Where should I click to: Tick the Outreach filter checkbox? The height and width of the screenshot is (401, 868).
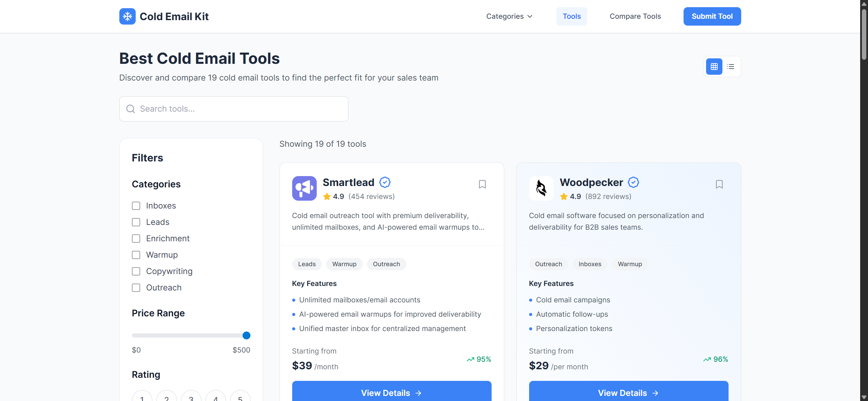tap(136, 288)
